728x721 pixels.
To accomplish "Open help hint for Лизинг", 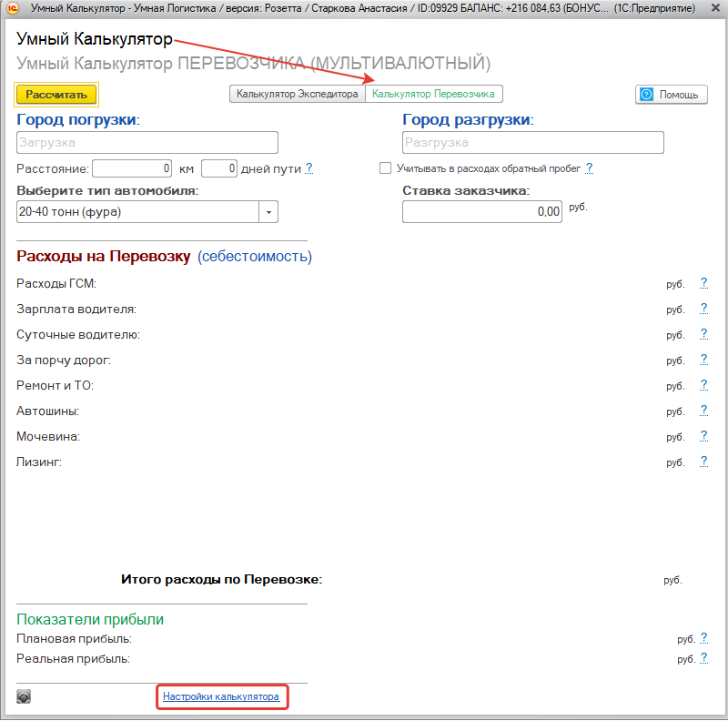I will (703, 462).
